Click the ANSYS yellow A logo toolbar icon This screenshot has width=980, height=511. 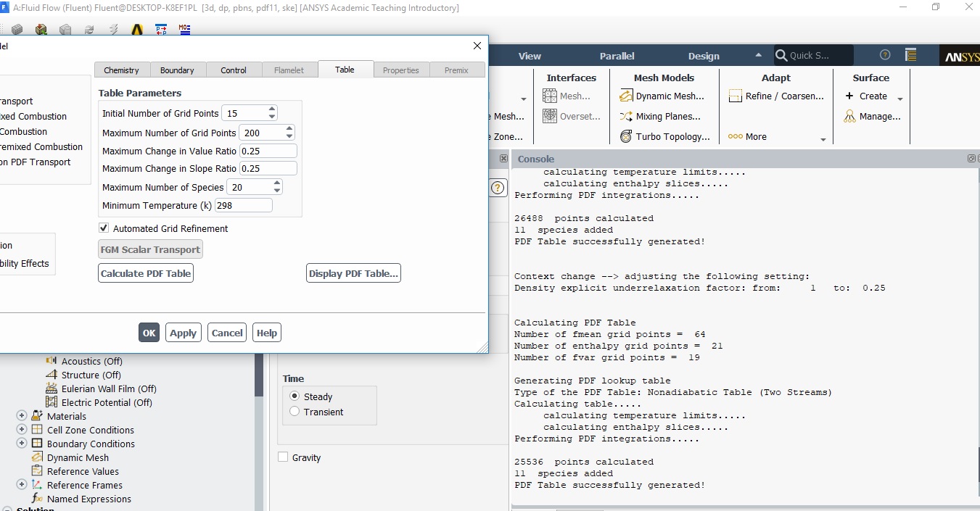point(137,30)
